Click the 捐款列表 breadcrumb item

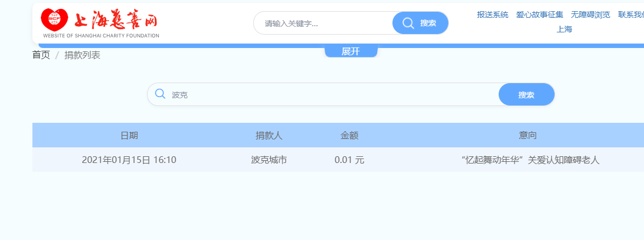(x=82, y=55)
